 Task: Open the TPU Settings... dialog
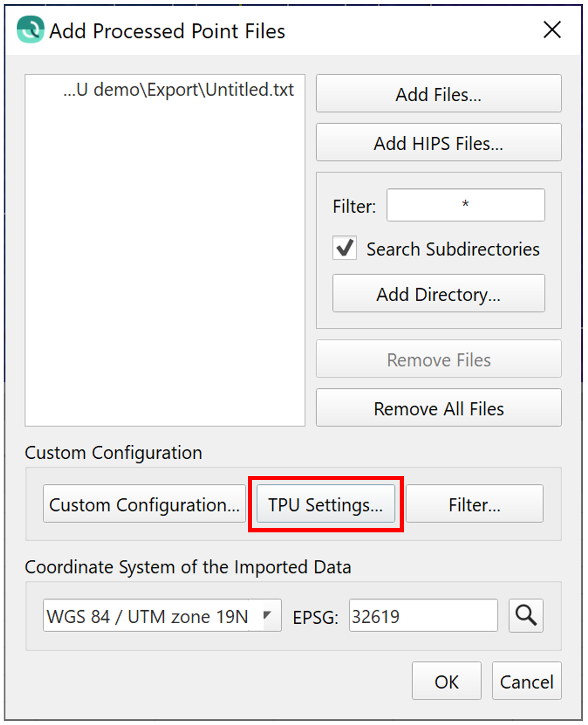click(x=326, y=504)
